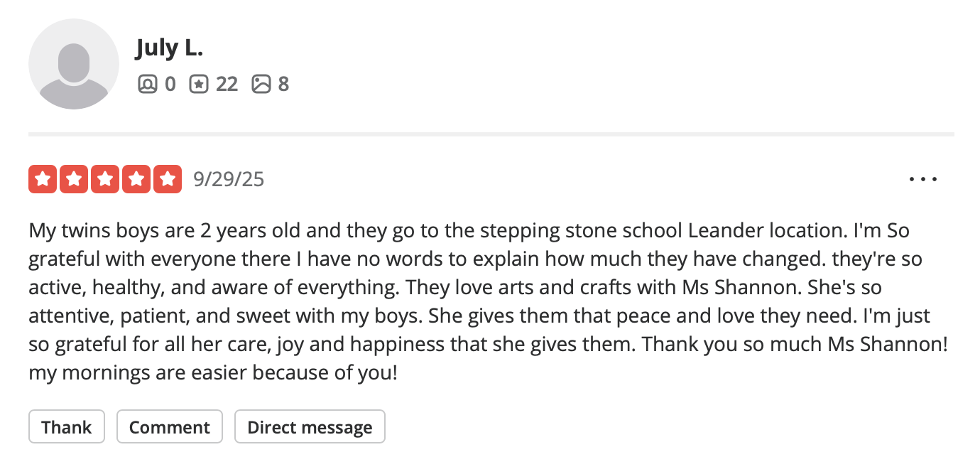Click the final line 'my mornings are easier'

tap(213, 372)
